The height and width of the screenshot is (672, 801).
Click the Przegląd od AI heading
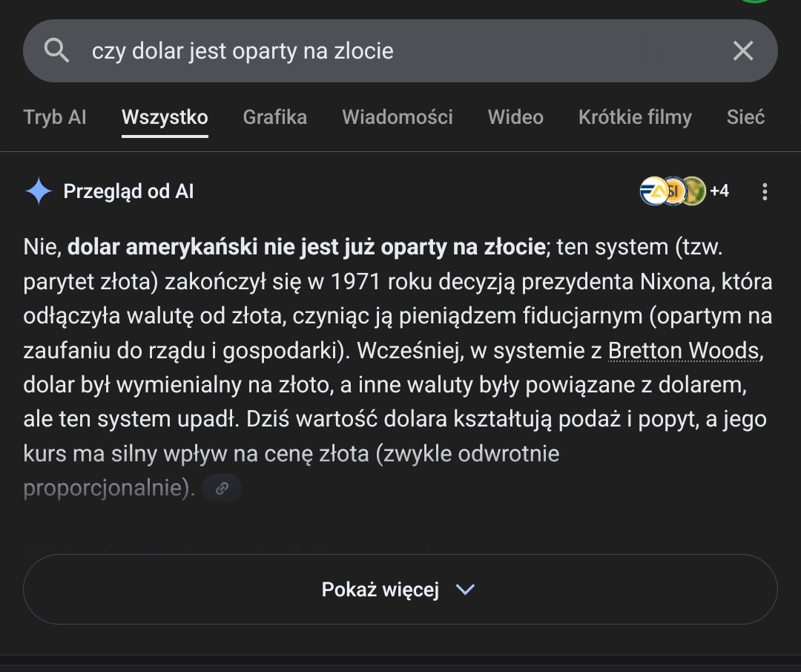click(128, 191)
